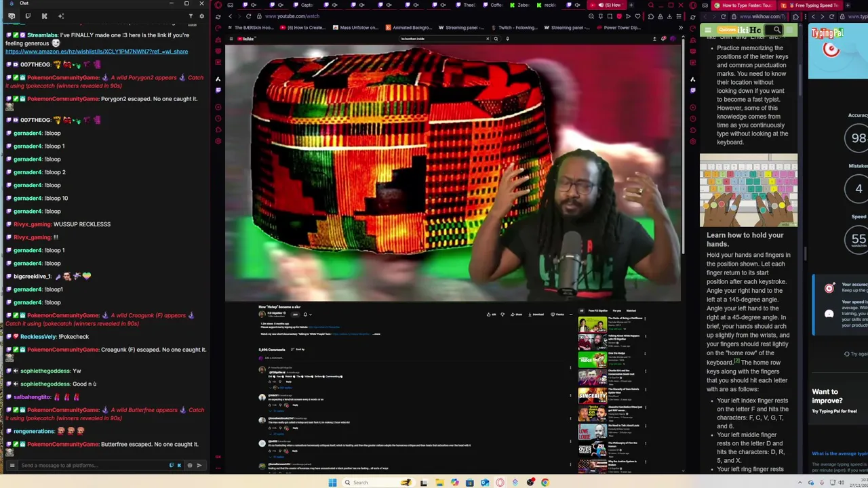Viewport: 868px width, 488px height.
Task: Click the Opera adblock shield icon
Action: [619, 16]
